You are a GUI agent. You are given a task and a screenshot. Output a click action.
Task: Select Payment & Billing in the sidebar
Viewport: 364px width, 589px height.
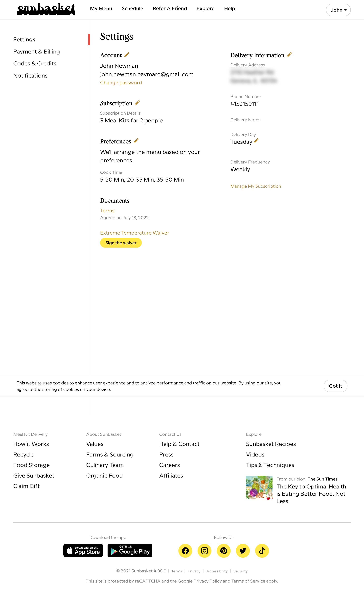click(x=37, y=51)
